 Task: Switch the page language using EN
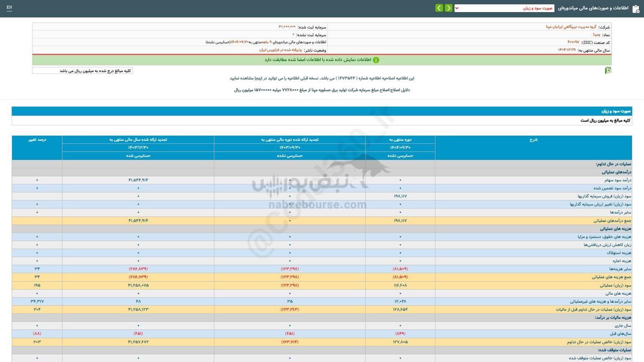9,7
